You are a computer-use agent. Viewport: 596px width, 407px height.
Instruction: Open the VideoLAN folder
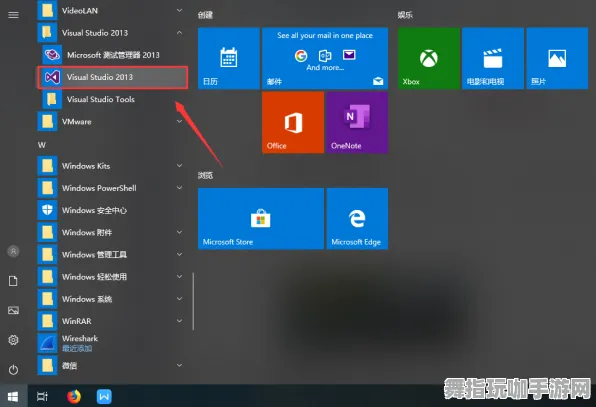113,11
